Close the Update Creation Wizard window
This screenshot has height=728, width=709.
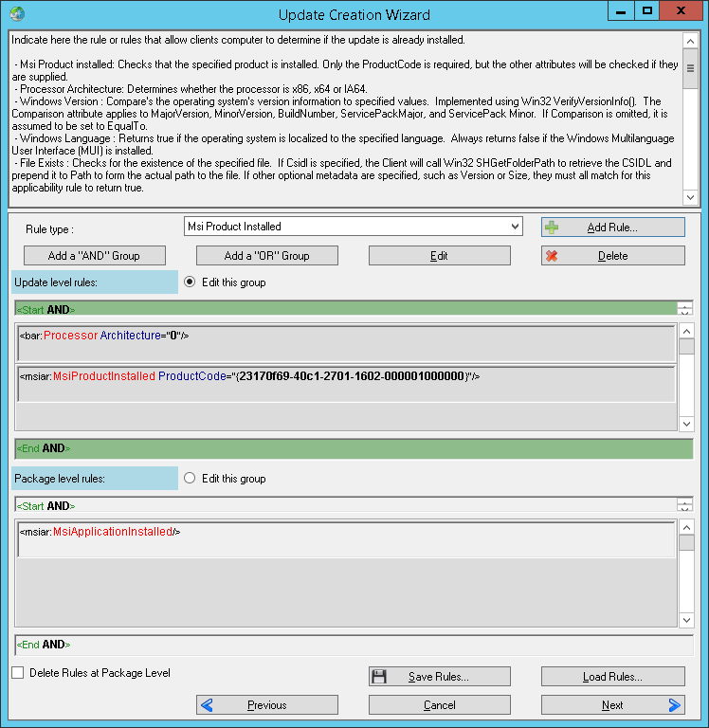coord(682,10)
